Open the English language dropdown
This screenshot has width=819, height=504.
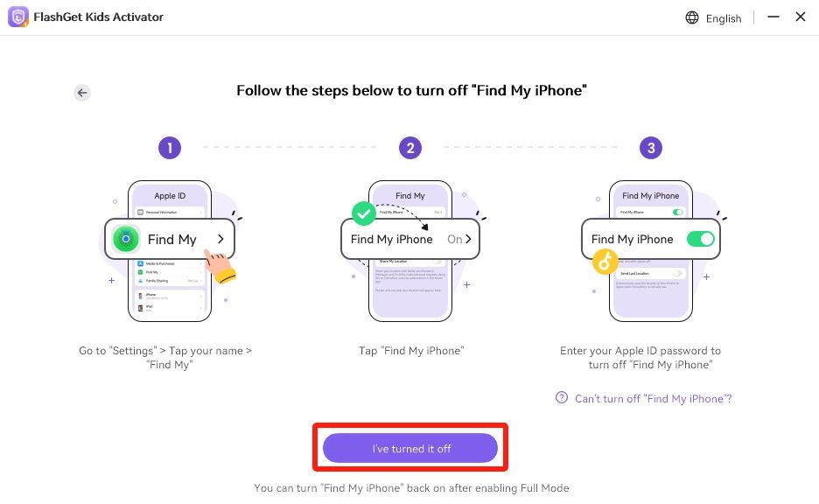pos(724,18)
